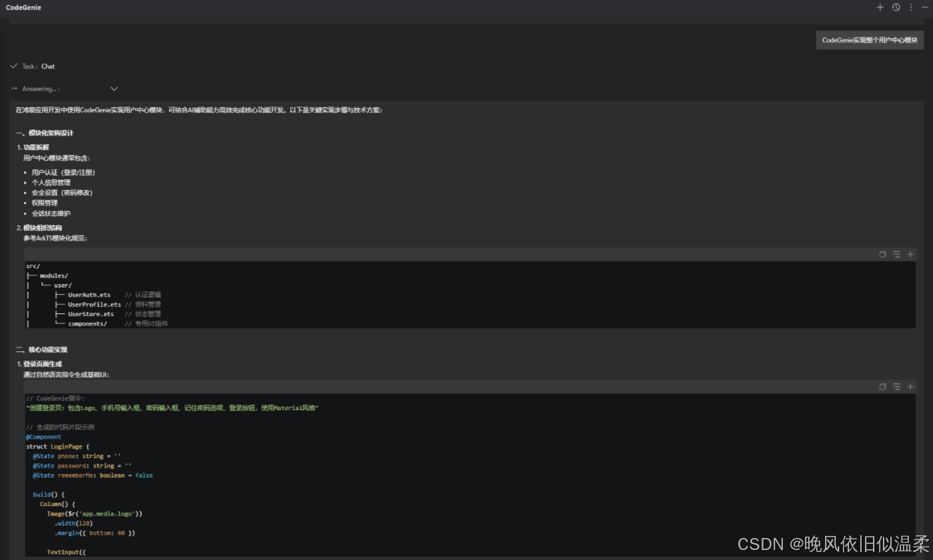Viewport: 933px width, 560px height.
Task: Click the CodeGenie panel title
Action: pyautogui.click(x=23, y=7)
